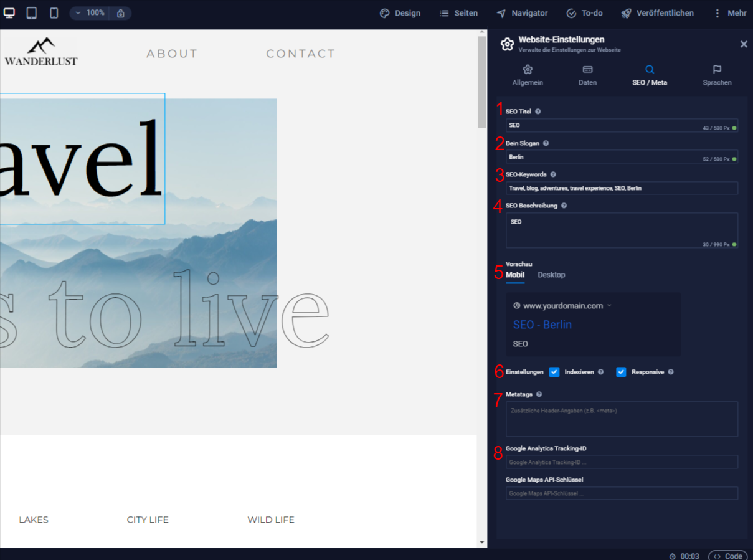
Task: Select the Mobil preview tab
Action: 515,275
